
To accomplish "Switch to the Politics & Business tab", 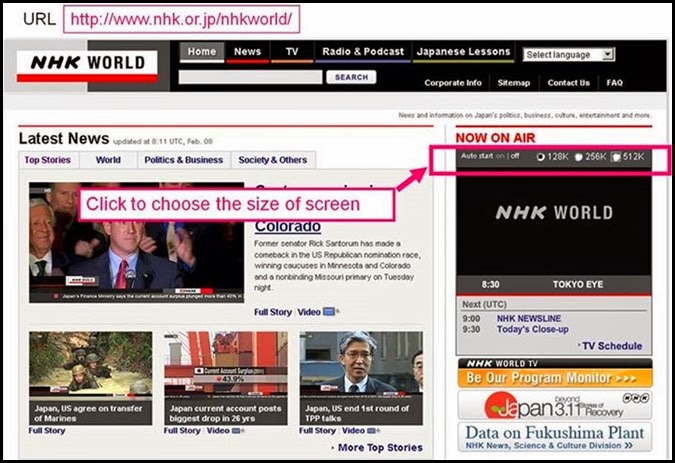I will (184, 160).
